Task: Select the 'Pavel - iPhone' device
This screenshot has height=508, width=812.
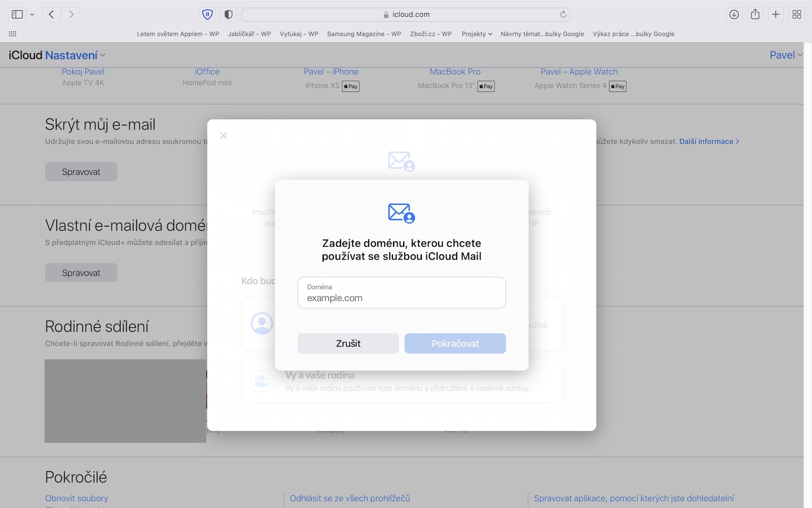Action: point(331,72)
